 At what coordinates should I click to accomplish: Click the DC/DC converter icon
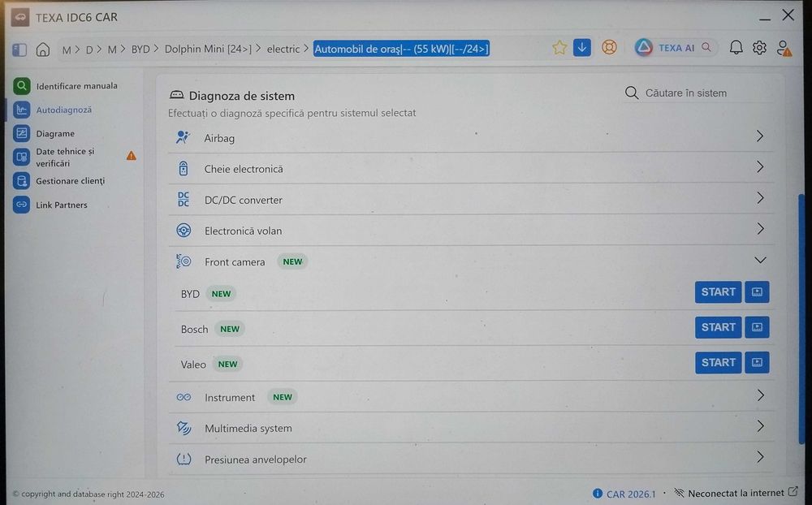(184, 200)
